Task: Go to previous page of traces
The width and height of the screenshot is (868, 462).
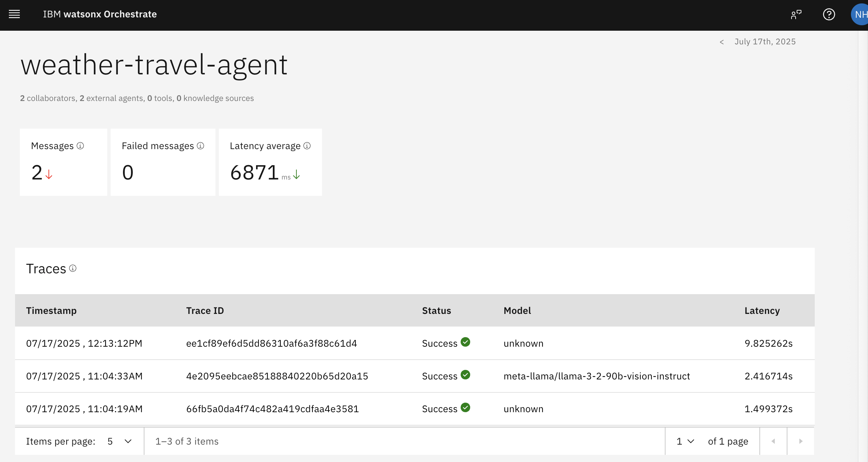Action: coord(773,441)
